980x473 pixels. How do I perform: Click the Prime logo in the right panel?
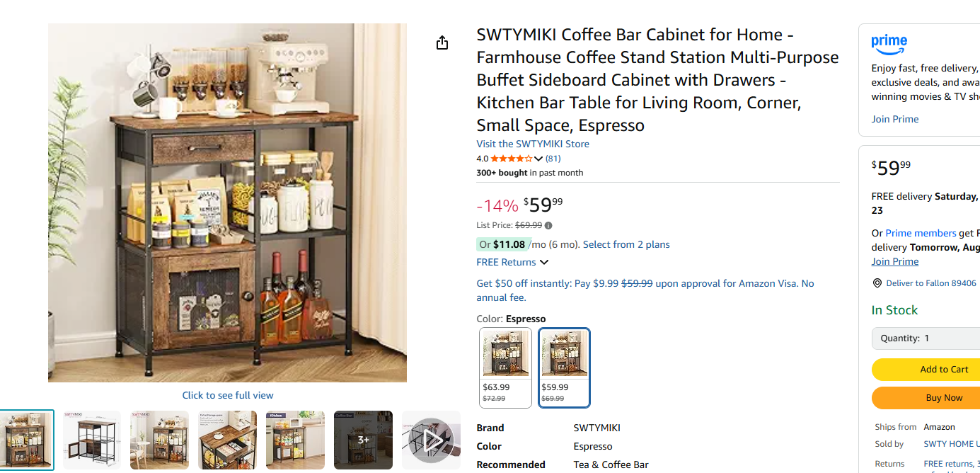(889, 44)
